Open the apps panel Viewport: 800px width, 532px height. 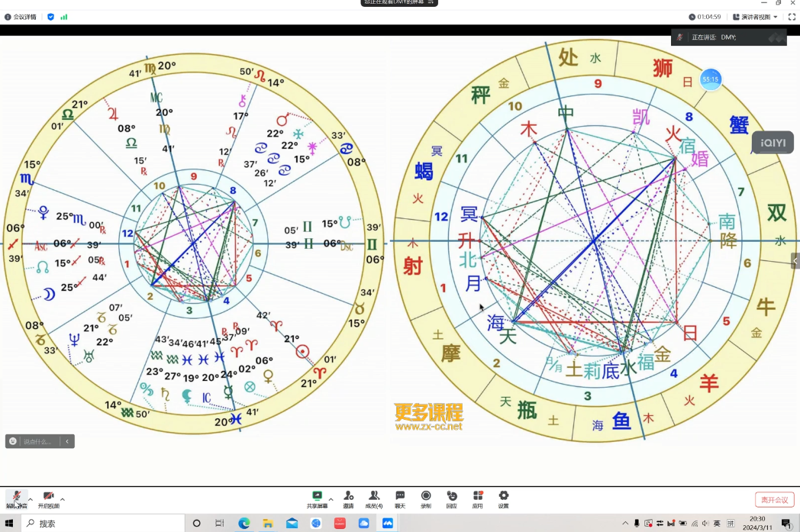(478, 499)
